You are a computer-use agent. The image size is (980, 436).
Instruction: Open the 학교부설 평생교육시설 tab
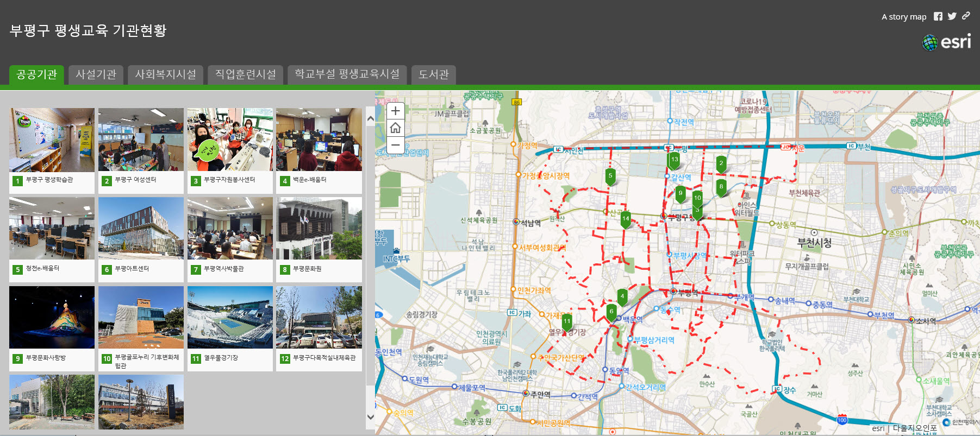tap(347, 74)
